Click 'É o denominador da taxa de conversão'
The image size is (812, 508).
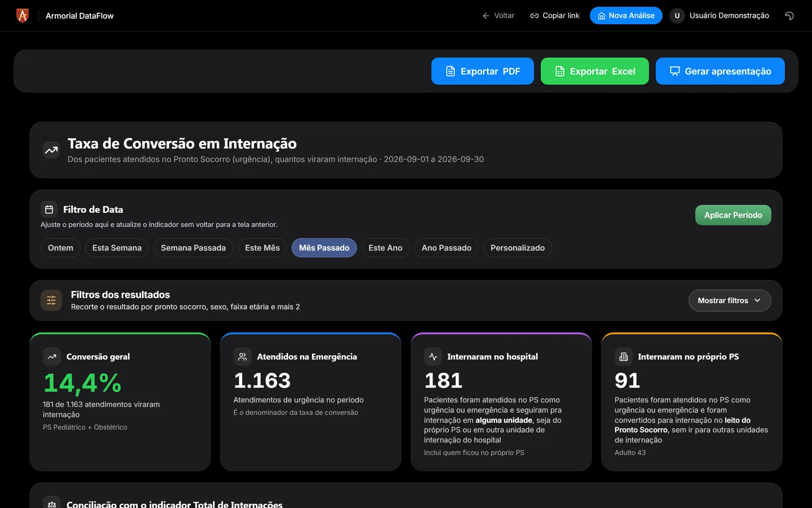(296, 412)
